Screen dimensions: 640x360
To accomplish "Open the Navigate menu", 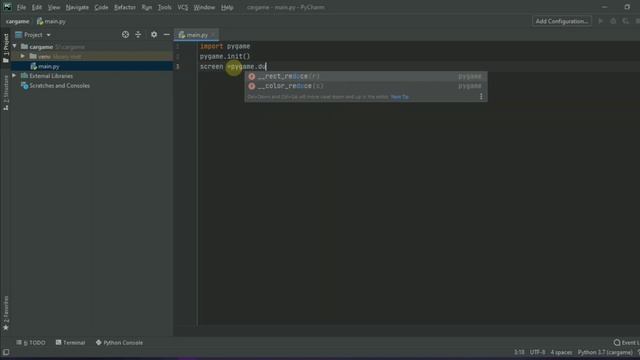I will [x=77, y=7].
